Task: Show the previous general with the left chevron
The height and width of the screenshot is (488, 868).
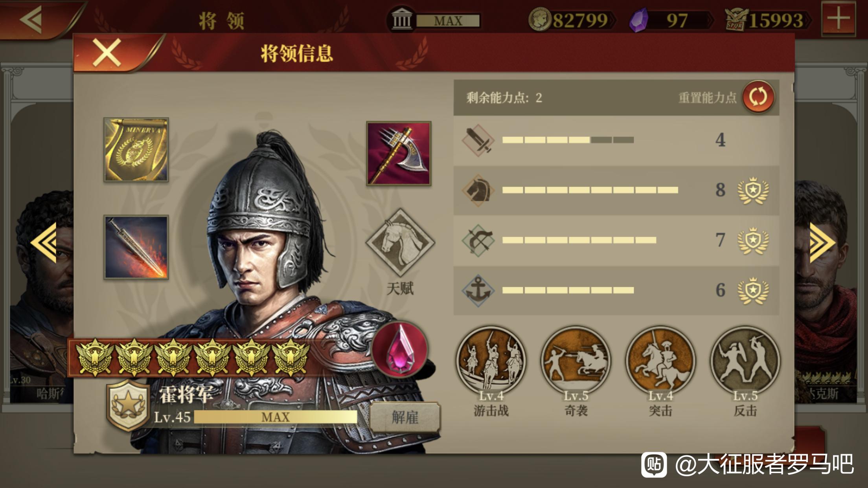Action: [x=44, y=242]
